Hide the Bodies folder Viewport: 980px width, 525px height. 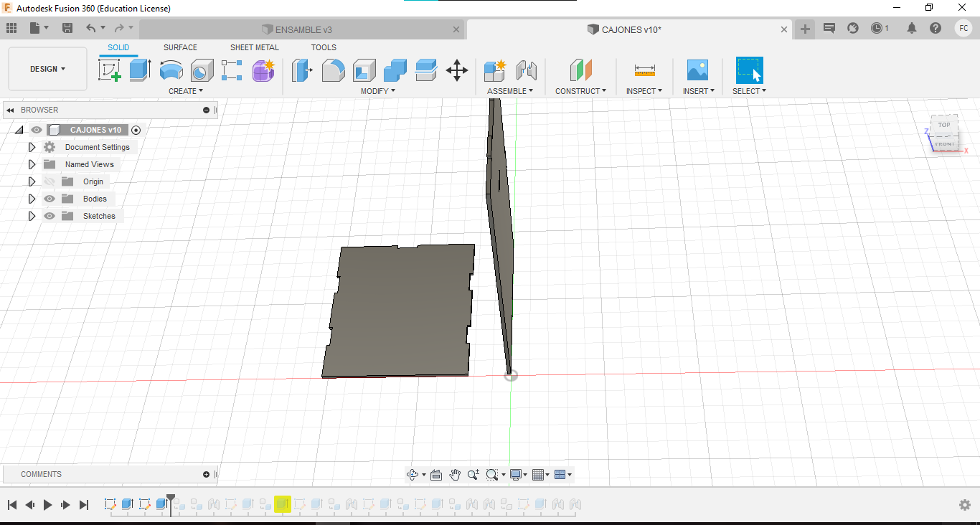[x=50, y=199]
